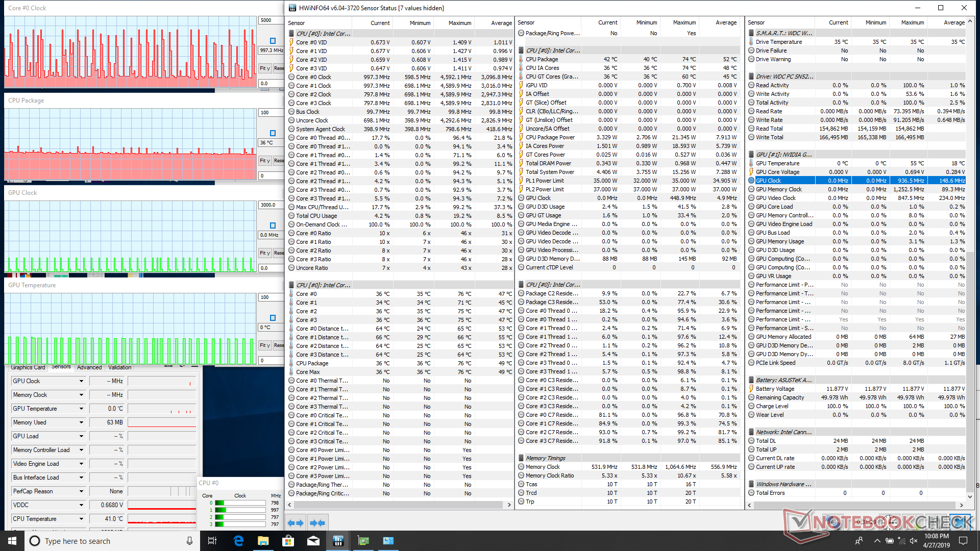The width and height of the screenshot is (980, 551).
Task: Open File Explorer from the taskbar
Action: [263, 541]
